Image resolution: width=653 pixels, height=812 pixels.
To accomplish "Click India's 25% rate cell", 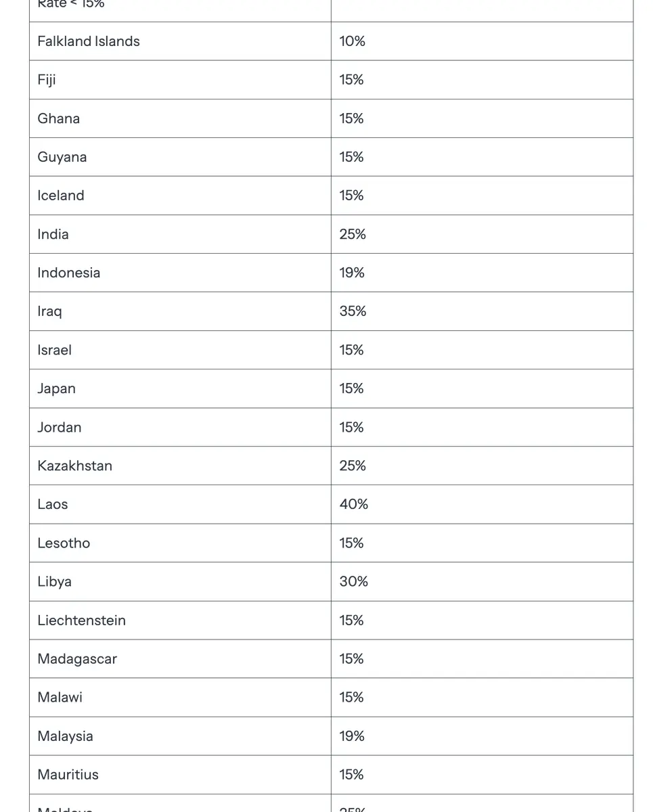I will (x=482, y=234).
